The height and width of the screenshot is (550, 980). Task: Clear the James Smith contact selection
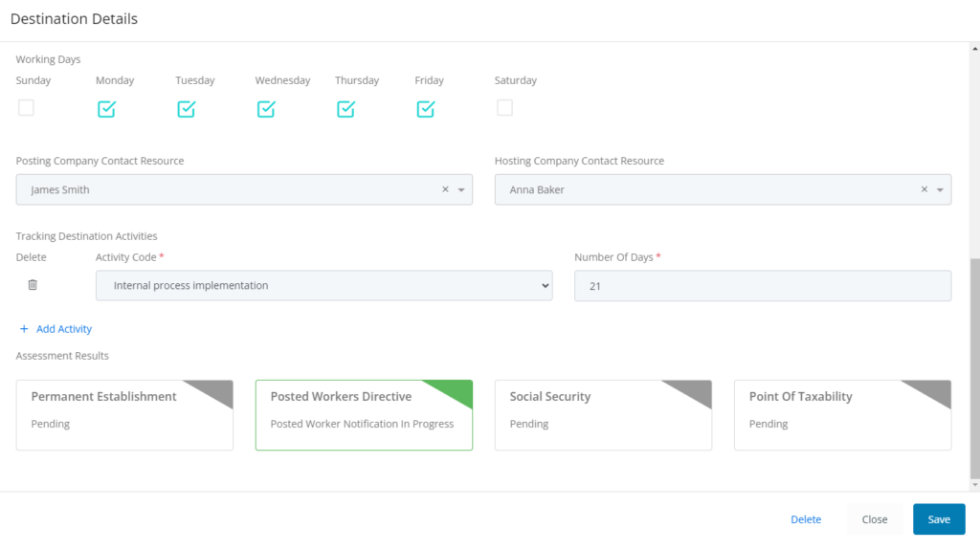446,189
